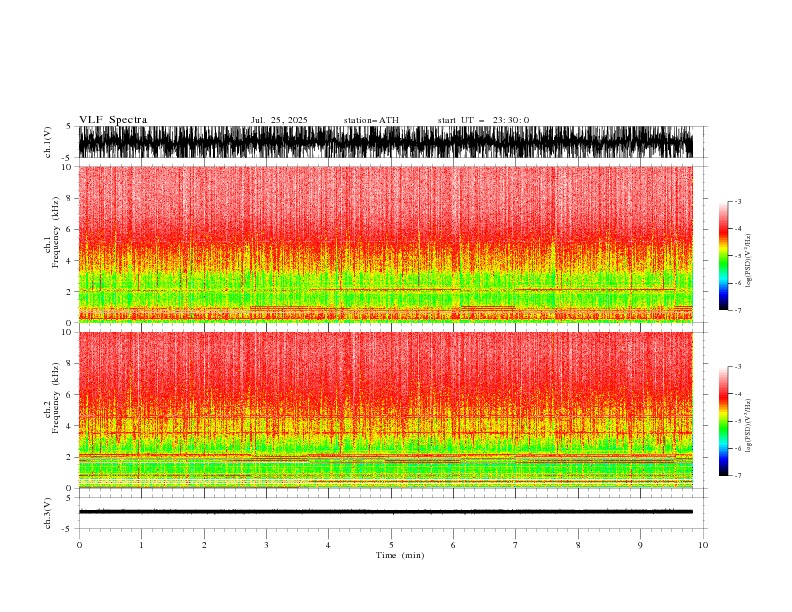The image size is (792, 612).
Task: Click the time axis tick label "5"
Action: pos(391,545)
